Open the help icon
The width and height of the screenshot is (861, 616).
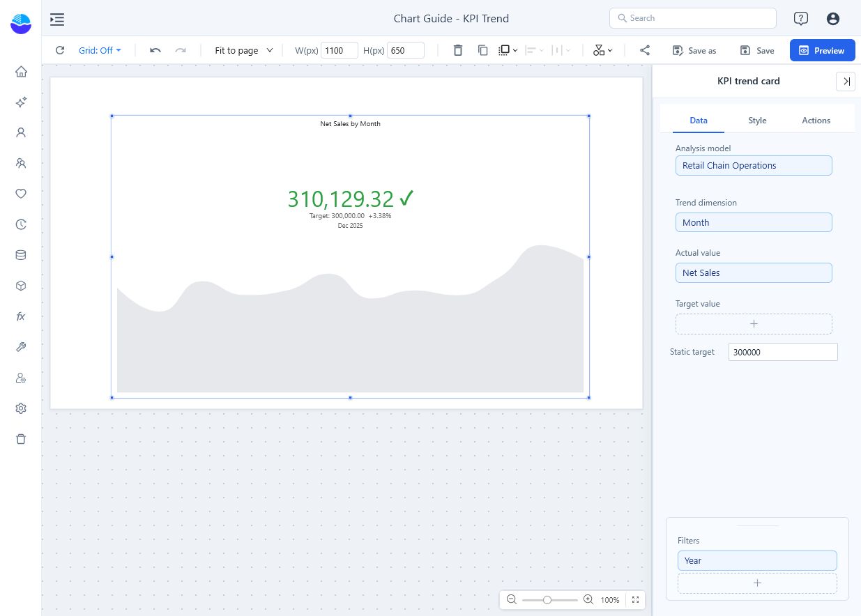click(801, 19)
